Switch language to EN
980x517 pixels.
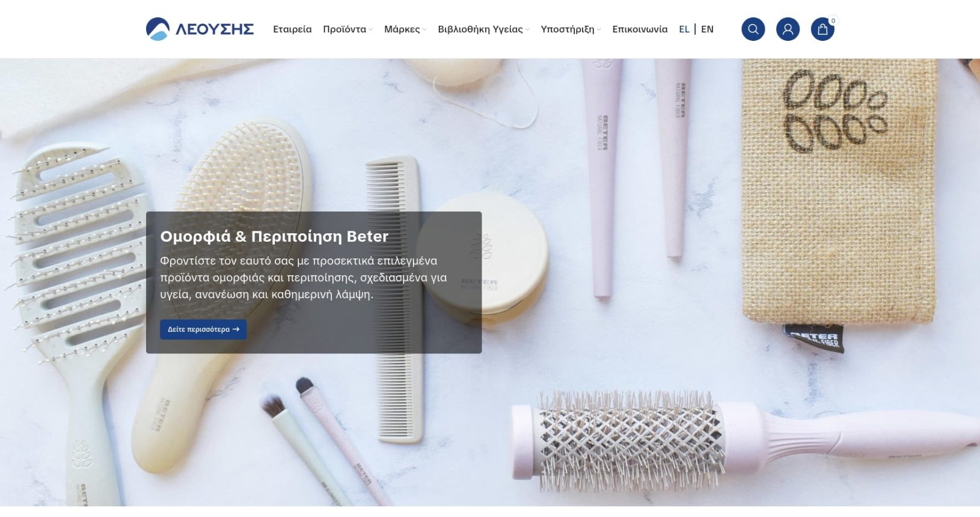[x=707, y=29]
